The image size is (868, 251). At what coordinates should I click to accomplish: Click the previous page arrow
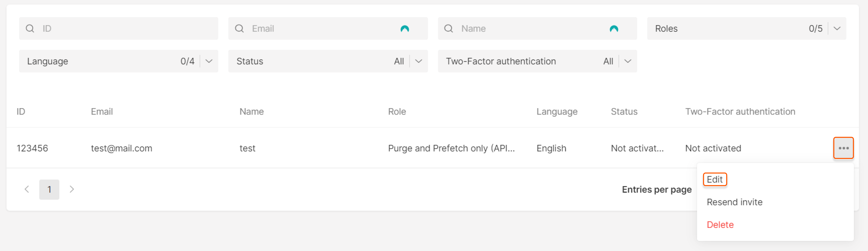[27, 189]
